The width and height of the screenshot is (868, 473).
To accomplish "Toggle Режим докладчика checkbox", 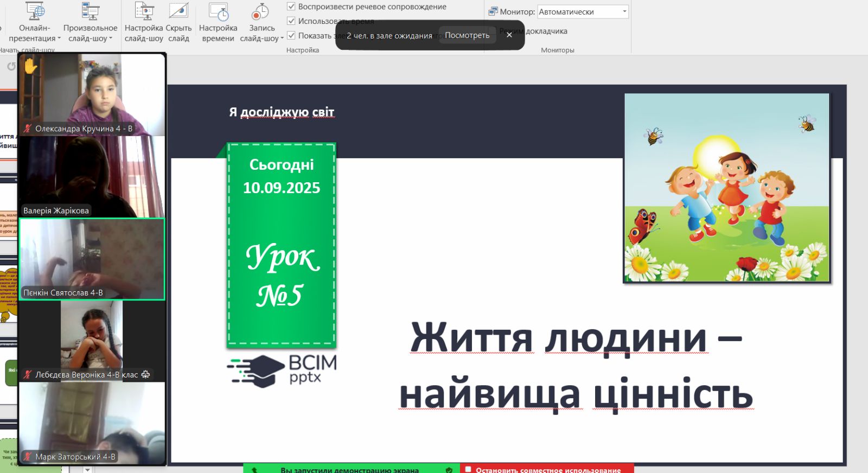I will pos(493,31).
